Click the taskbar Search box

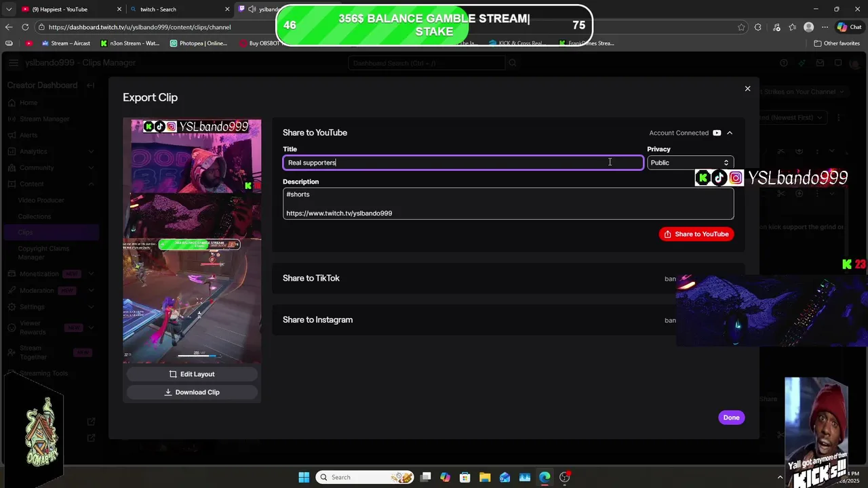tap(366, 477)
